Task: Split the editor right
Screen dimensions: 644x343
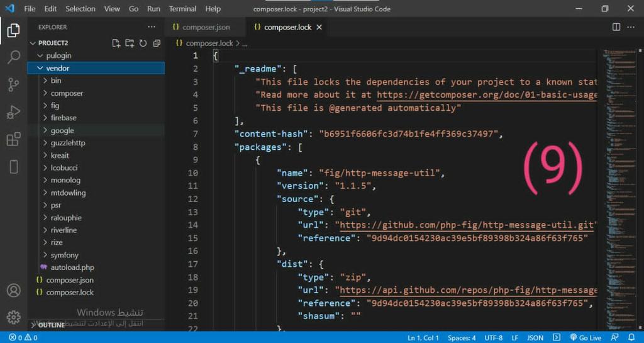Action: click(x=616, y=27)
